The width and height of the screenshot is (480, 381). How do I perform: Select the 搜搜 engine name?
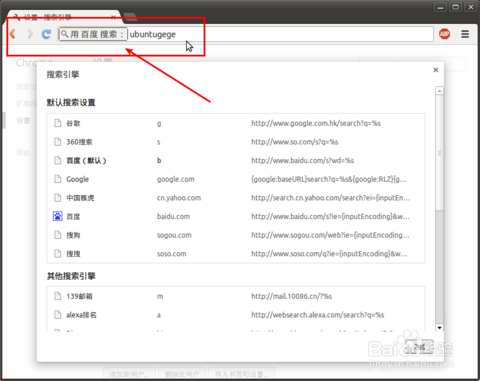(73, 254)
